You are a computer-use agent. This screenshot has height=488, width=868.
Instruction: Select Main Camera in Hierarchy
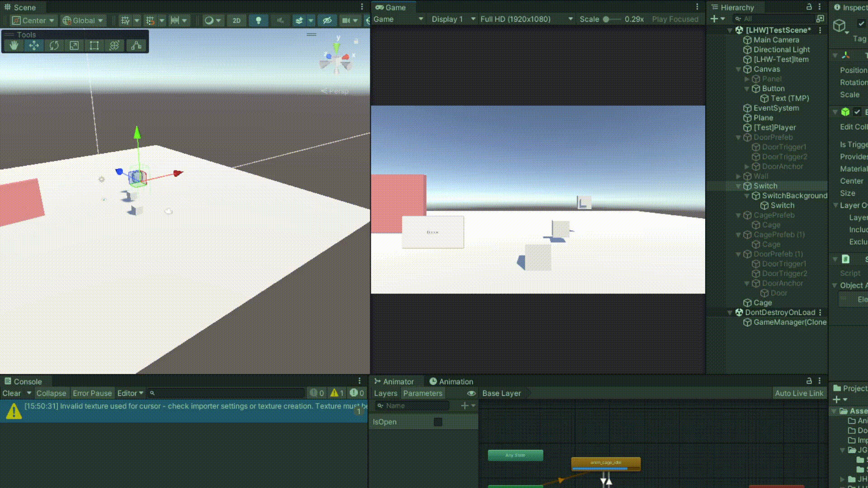coord(776,40)
